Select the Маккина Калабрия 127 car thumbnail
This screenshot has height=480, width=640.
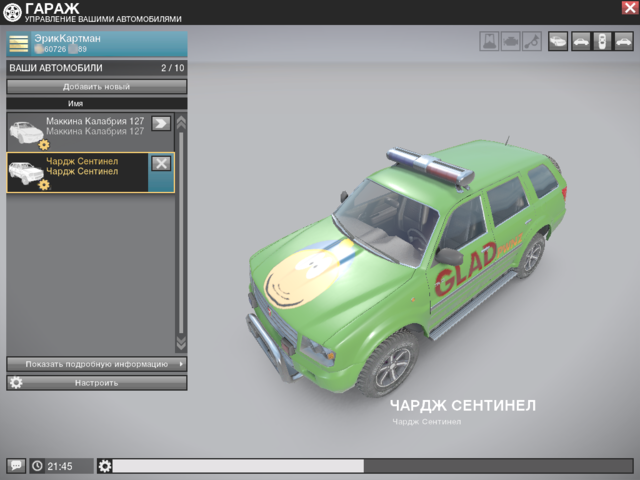coord(26,131)
